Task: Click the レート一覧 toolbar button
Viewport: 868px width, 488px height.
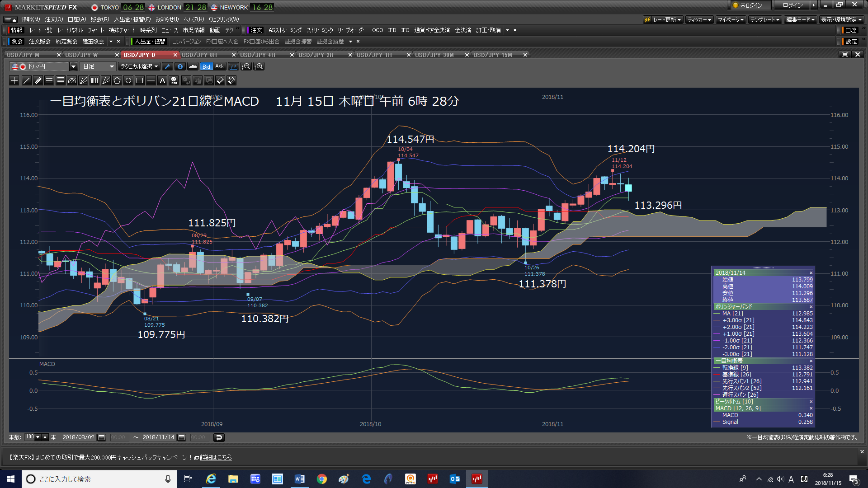Action: tap(41, 30)
